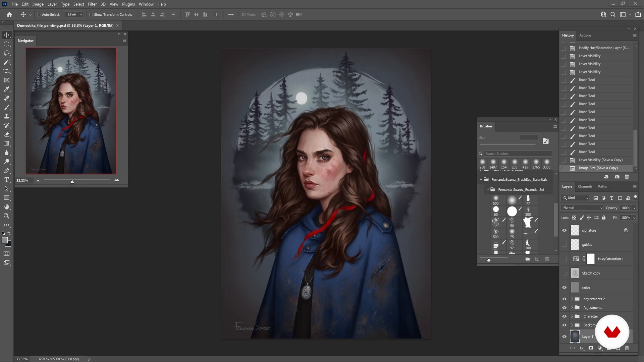Hide the signature layer
This screenshot has width=644, height=362.
(x=565, y=230)
